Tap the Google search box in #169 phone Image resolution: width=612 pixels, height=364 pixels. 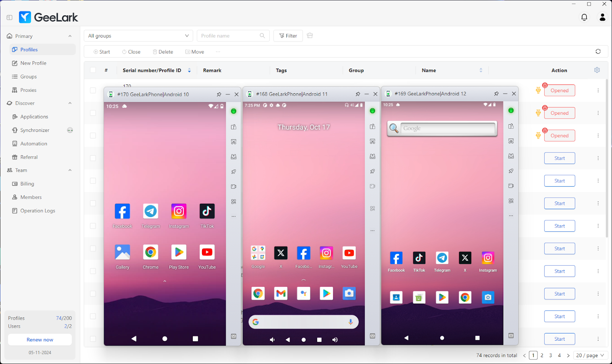click(x=448, y=128)
